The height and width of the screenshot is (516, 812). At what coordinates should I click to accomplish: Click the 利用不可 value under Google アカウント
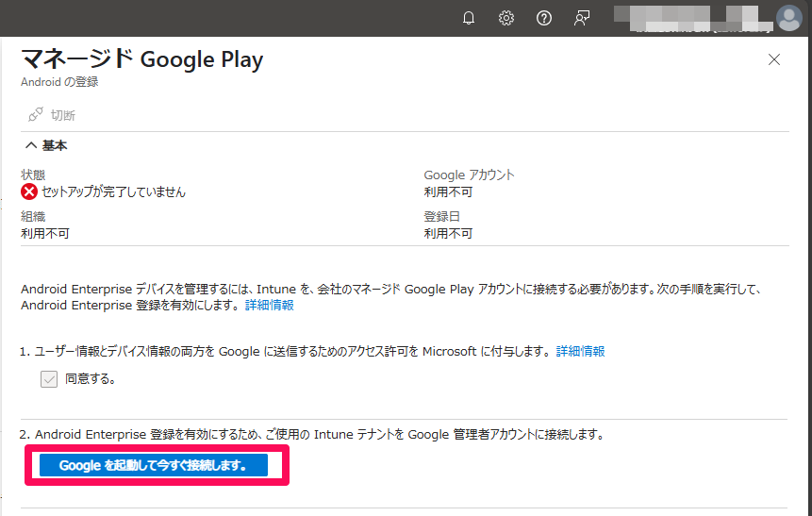(449, 192)
